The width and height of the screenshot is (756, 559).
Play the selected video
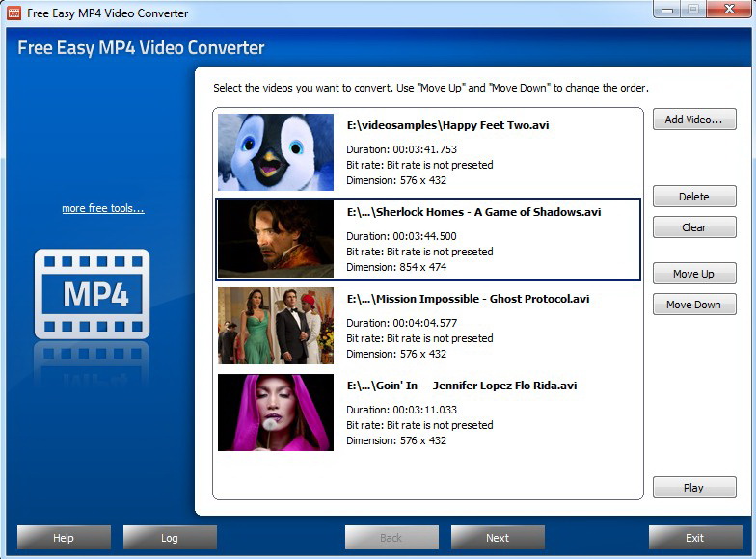tap(694, 488)
